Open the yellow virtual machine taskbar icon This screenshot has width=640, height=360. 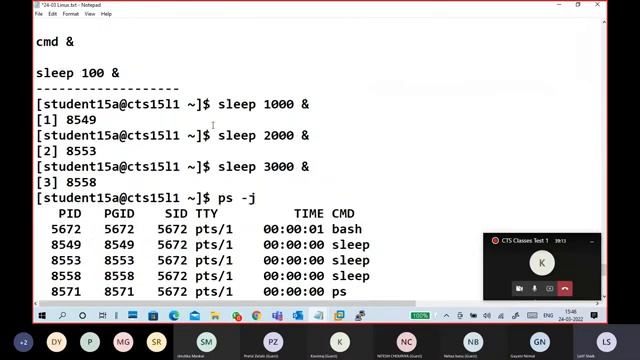(x=339, y=316)
